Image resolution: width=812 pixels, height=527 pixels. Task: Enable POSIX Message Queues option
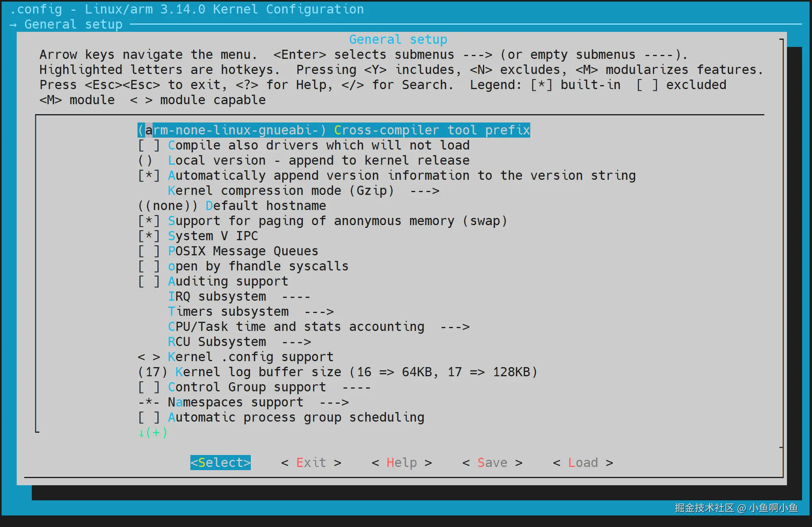pos(149,251)
